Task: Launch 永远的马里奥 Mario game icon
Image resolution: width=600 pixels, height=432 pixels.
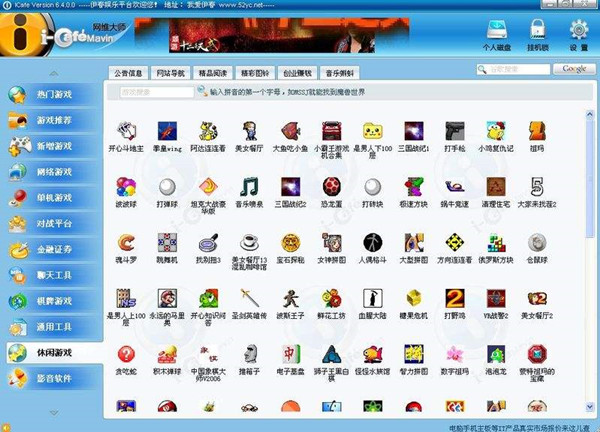Action: 167,298
